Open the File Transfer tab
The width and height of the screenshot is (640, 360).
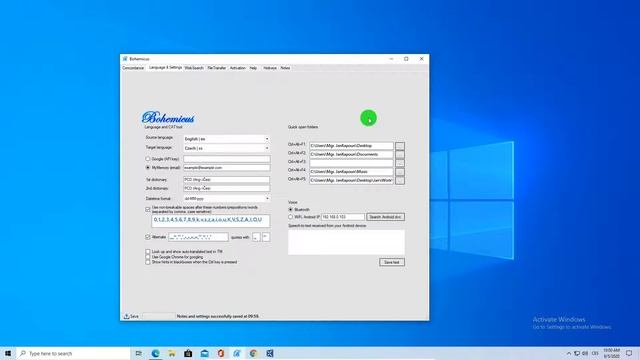coord(216,68)
